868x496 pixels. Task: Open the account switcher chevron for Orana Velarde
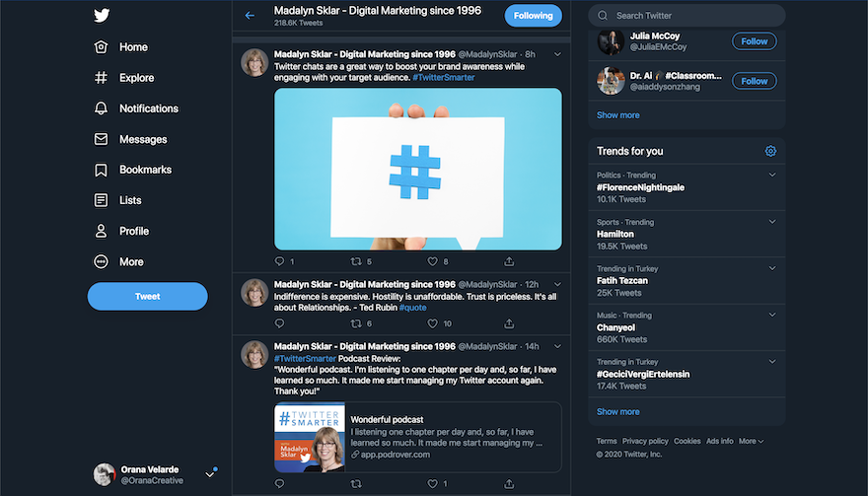click(209, 474)
